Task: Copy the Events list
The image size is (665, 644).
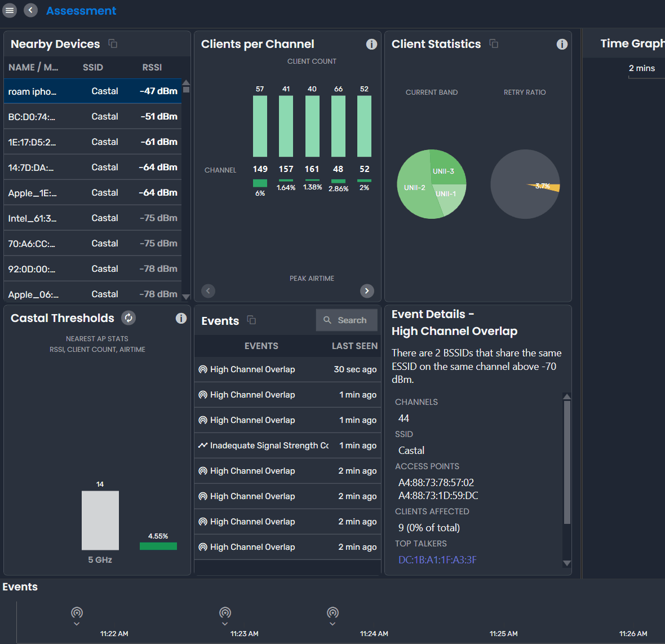Action: pyautogui.click(x=251, y=320)
